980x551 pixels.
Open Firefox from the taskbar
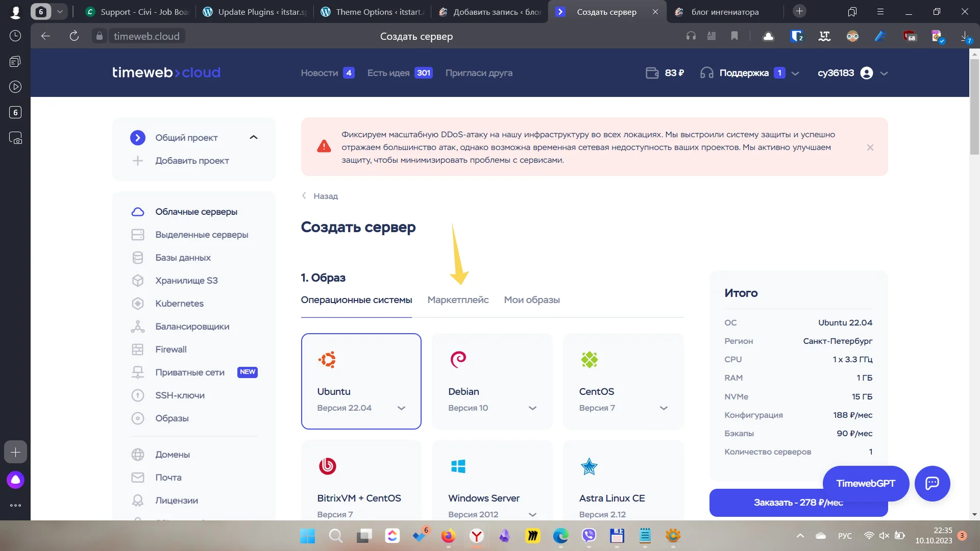[448, 536]
